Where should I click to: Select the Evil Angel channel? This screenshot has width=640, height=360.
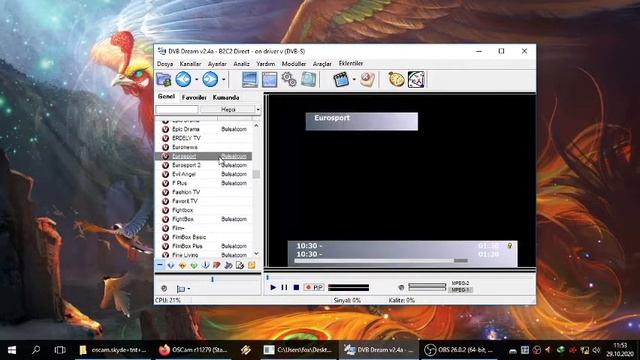203,174
